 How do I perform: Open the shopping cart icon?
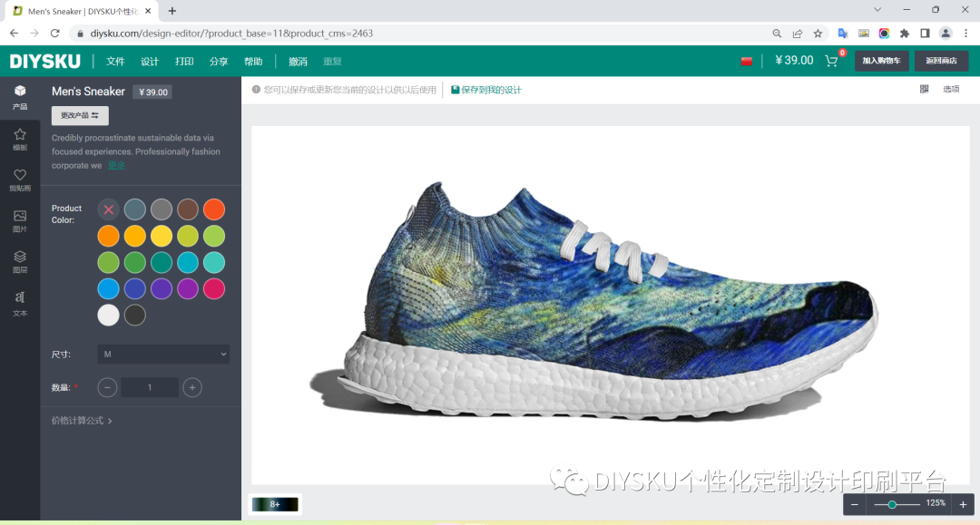pos(831,61)
